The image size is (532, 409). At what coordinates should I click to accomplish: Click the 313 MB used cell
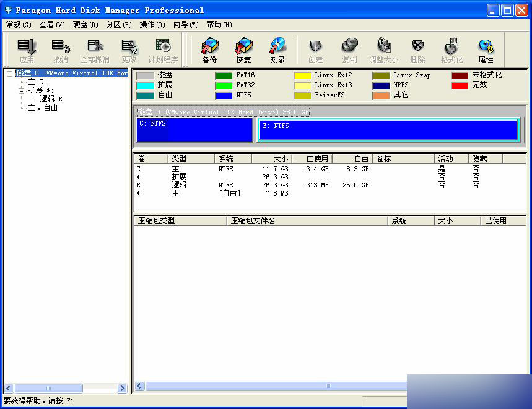317,185
